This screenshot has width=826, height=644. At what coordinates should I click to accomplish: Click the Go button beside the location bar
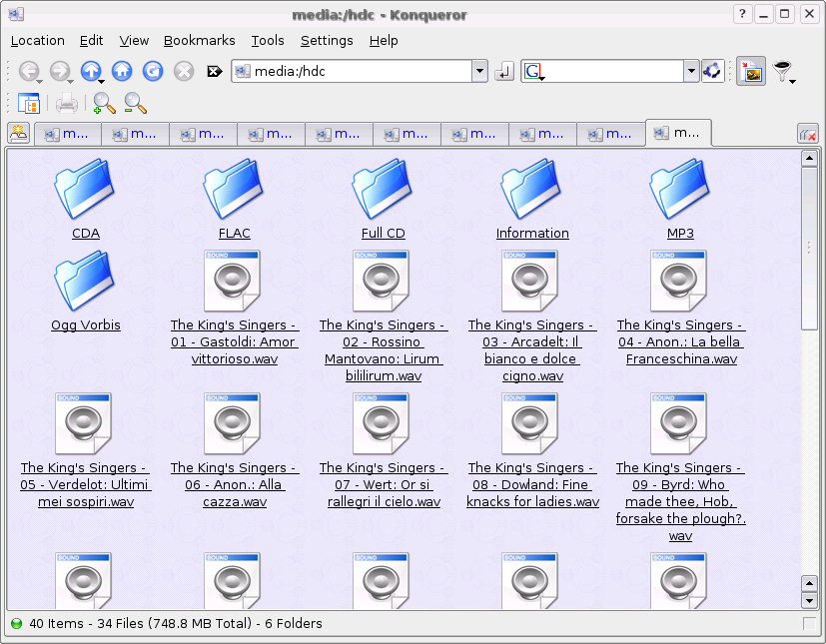[504, 71]
